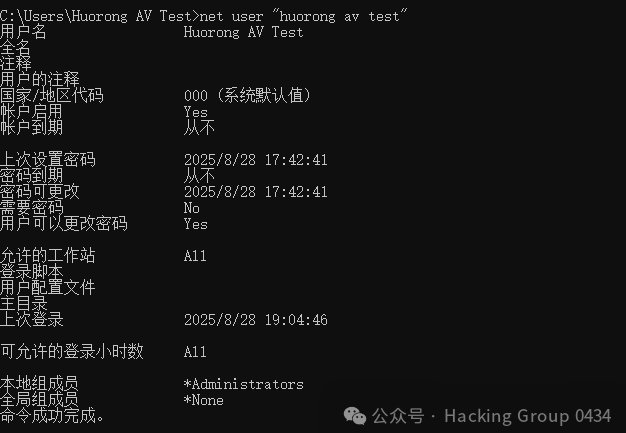Click the All value beside 允许的工作站
The image size is (626, 433).
[x=195, y=256]
